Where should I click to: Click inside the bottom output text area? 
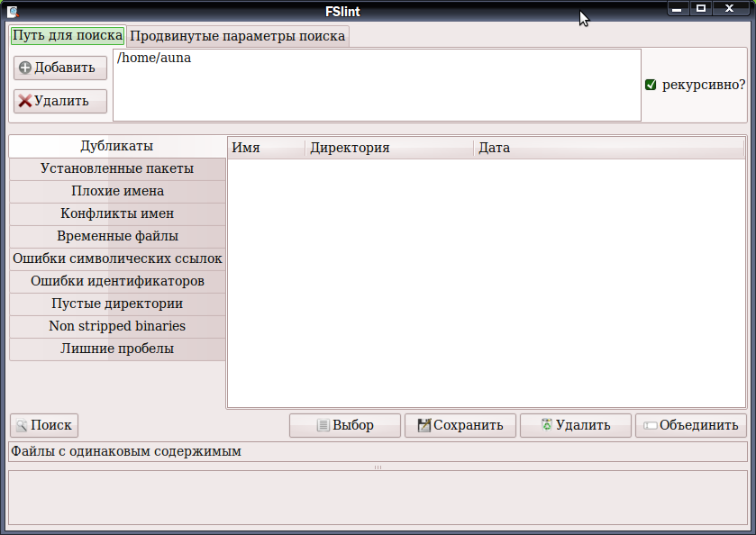pyautogui.click(x=378, y=497)
